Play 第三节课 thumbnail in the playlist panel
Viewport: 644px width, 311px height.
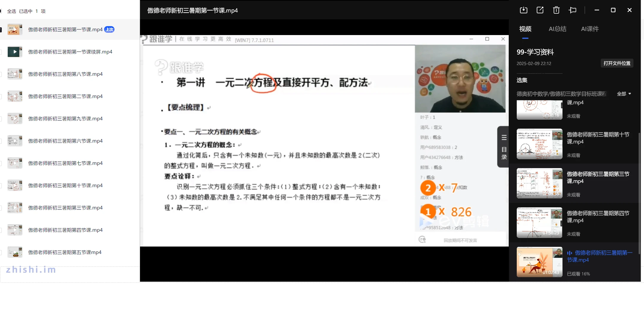[539, 183]
